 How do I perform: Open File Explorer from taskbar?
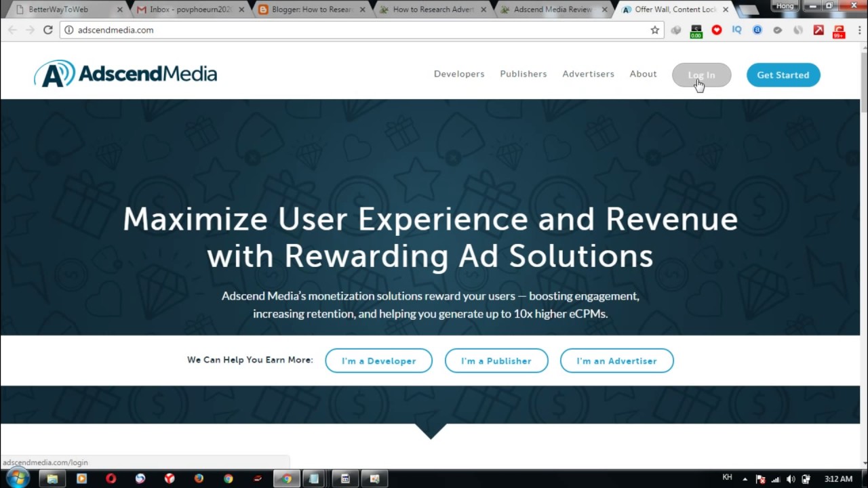52,479
